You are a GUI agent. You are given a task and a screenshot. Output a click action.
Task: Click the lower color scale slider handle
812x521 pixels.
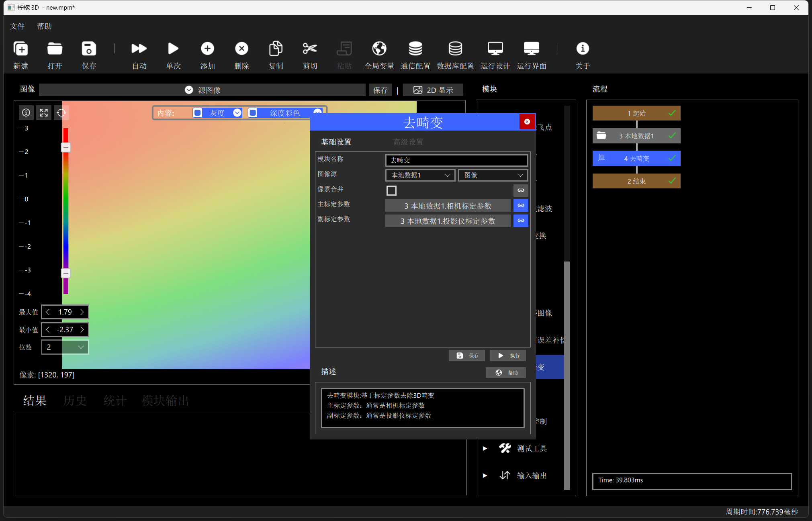click(x=66, y=273)
